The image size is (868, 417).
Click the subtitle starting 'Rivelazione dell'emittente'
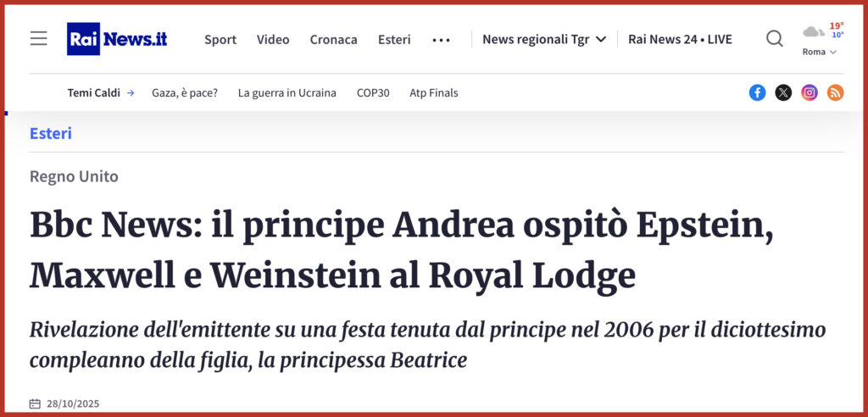pyautogui.click(x=428, y=345)
